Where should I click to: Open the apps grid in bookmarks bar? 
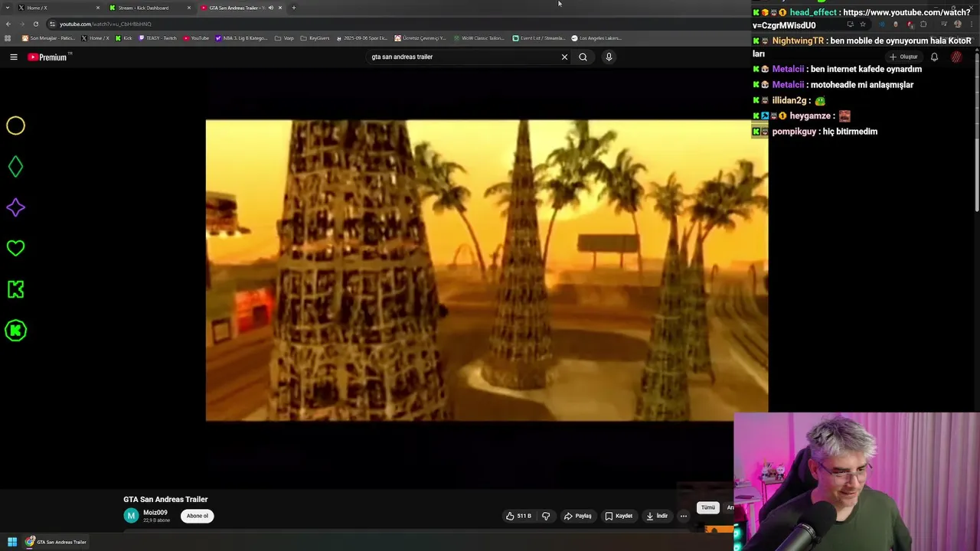[x=8, y=38]
